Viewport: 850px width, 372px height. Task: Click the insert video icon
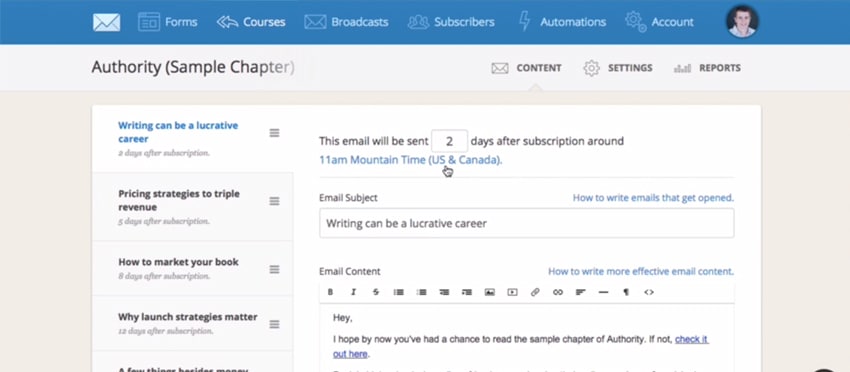[x=512, y=292]
